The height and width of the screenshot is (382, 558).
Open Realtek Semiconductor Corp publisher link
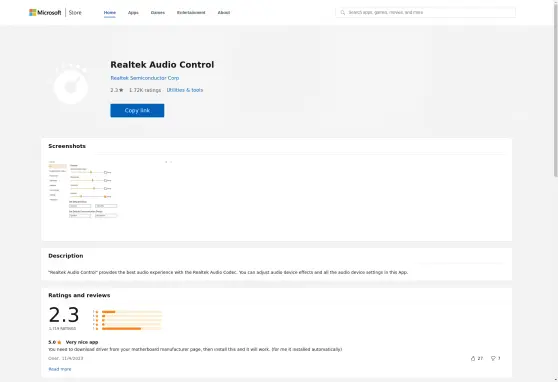pos(144,78)
